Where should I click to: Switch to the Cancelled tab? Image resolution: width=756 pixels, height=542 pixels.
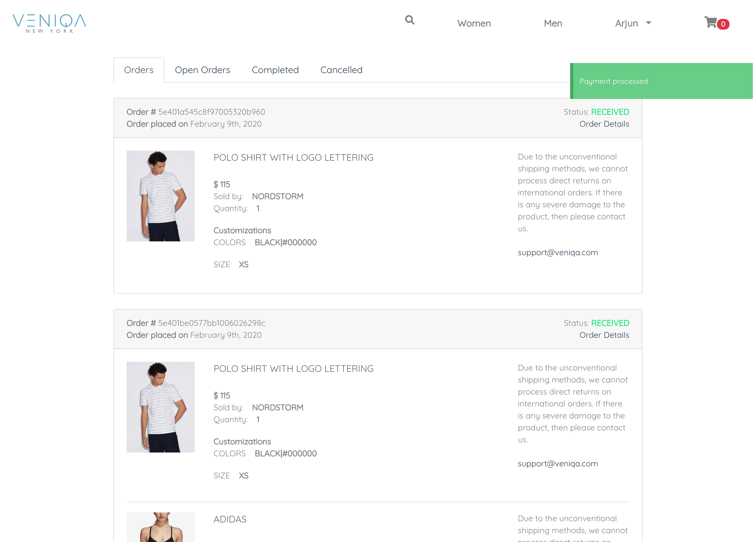[341, 70]
